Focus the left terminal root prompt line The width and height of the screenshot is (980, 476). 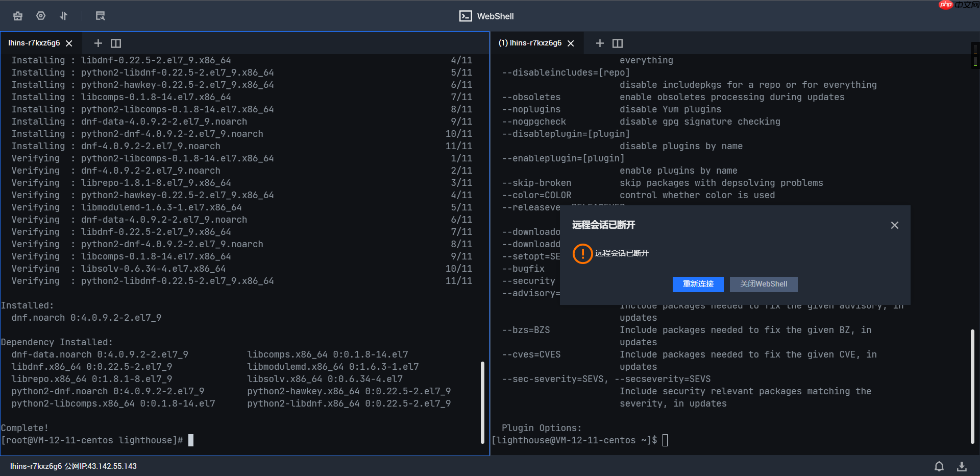[97, 440]
